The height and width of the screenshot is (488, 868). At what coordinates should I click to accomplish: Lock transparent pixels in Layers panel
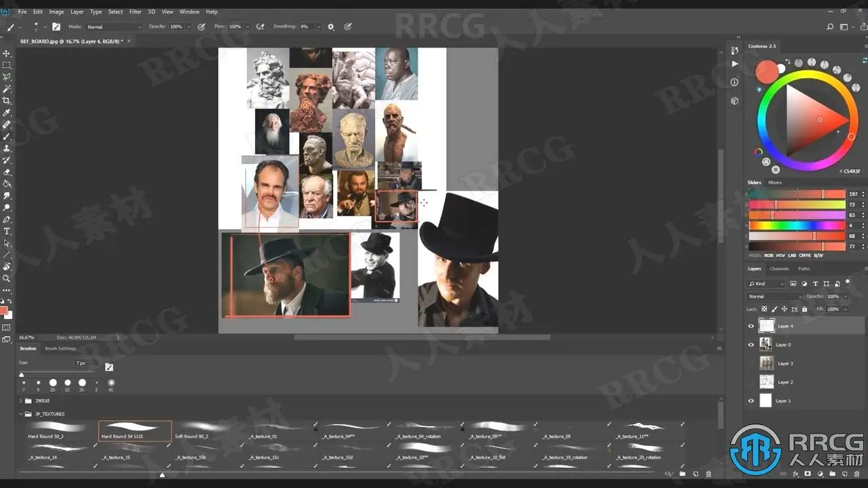765,309
